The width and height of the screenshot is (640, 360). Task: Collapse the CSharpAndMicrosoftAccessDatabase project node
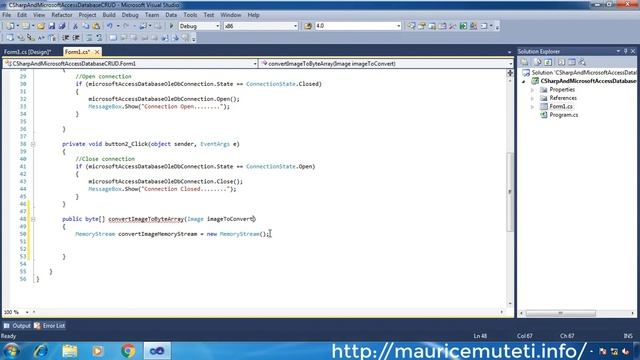(x=524, y=82)
